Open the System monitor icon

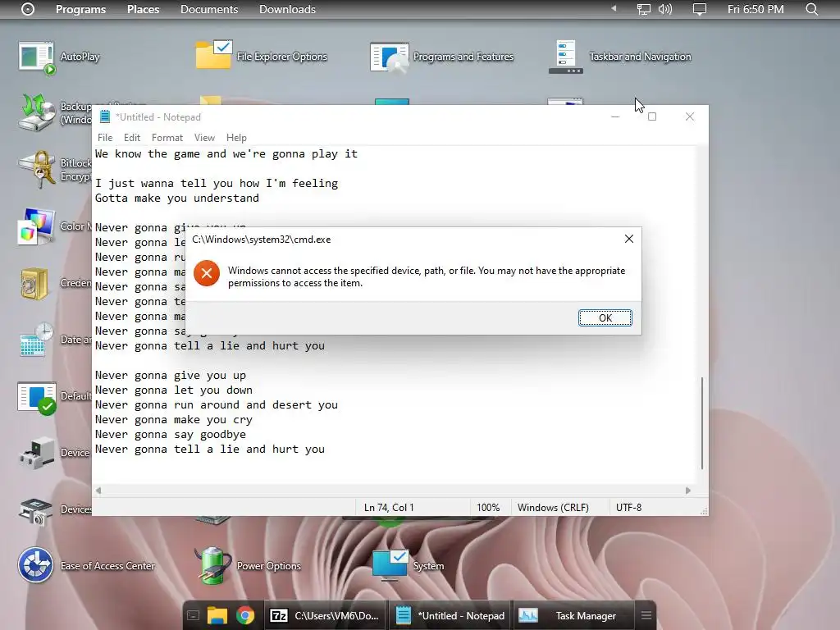tap(390, 565)
